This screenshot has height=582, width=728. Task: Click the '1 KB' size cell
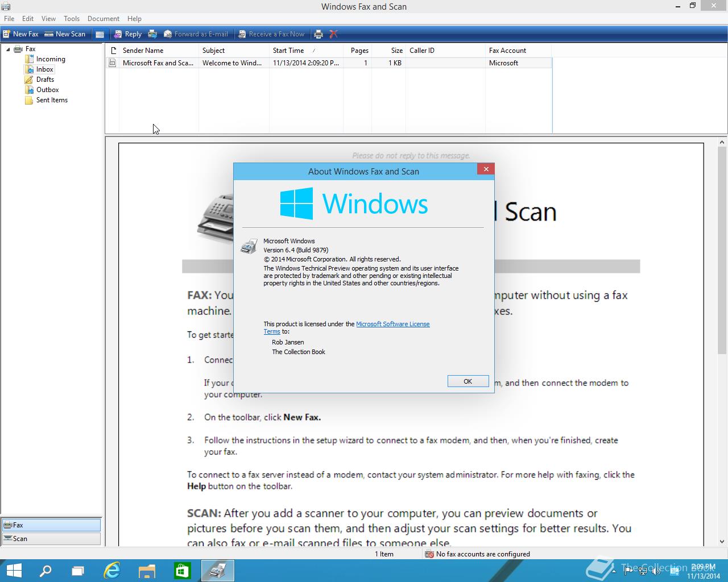click(x=395, y=63)
